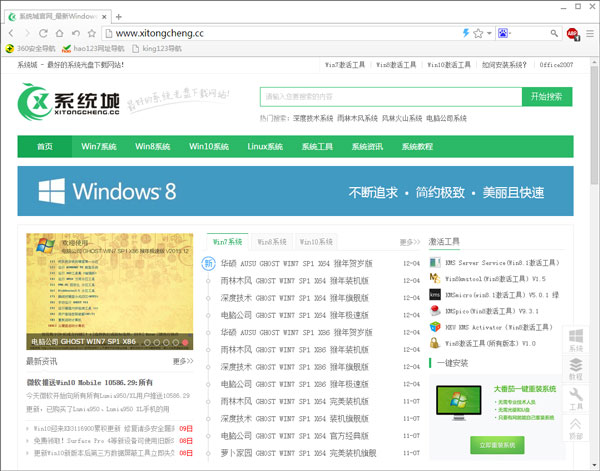Click the Win8激活工具 top link
Screen dimensions: 600x471
[x=396, y=65]
